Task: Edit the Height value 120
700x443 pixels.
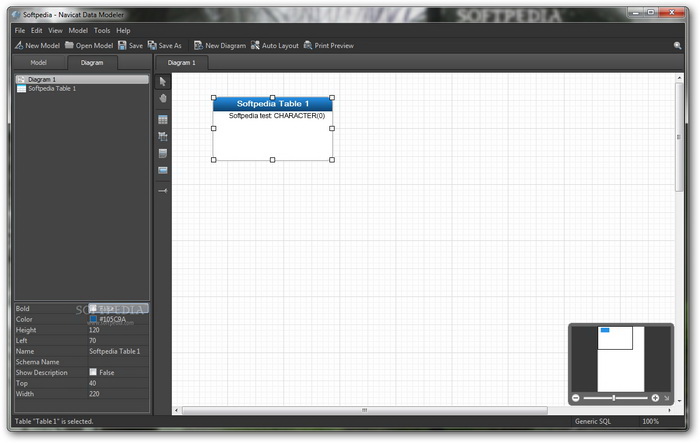Action: [x=118, y=330]
